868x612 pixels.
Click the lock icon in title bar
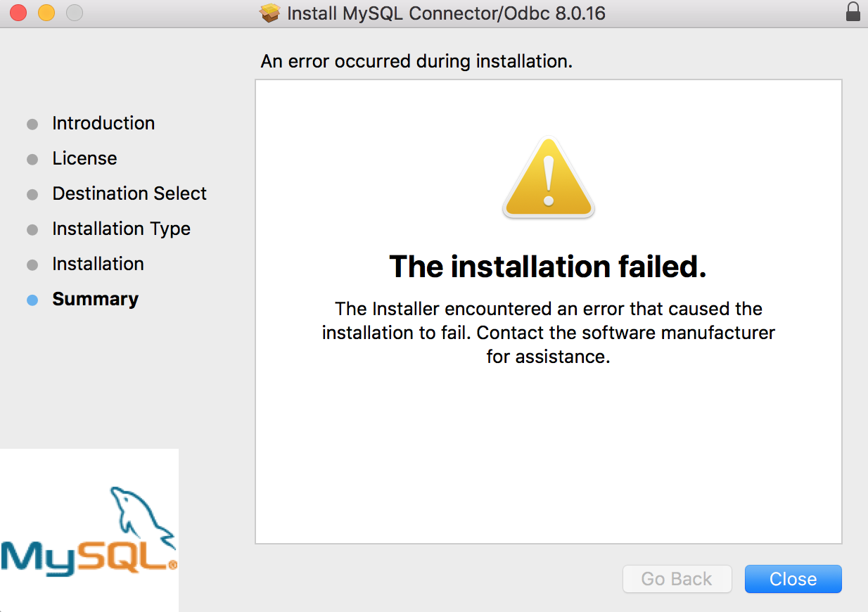[853, 12]
